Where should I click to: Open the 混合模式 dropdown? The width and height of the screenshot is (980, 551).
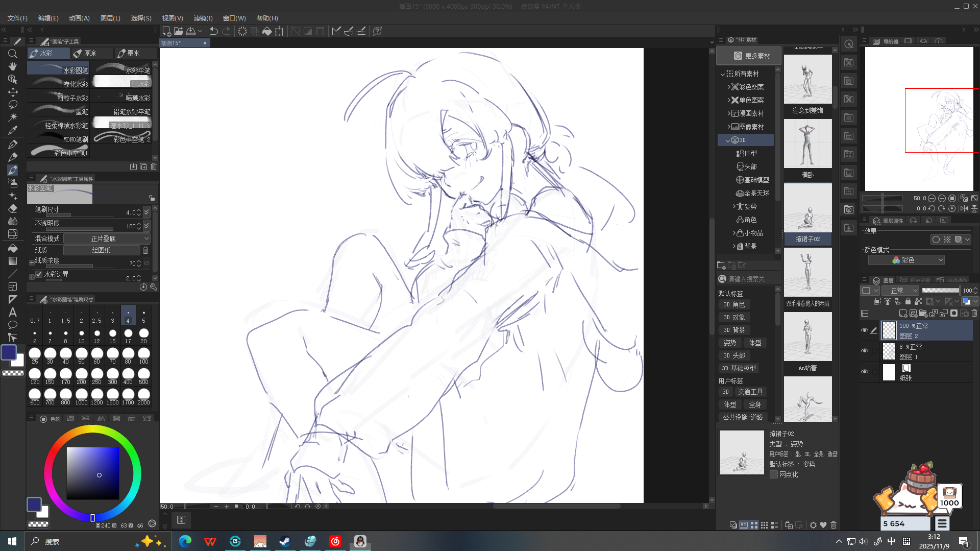[x=107, y=238]
